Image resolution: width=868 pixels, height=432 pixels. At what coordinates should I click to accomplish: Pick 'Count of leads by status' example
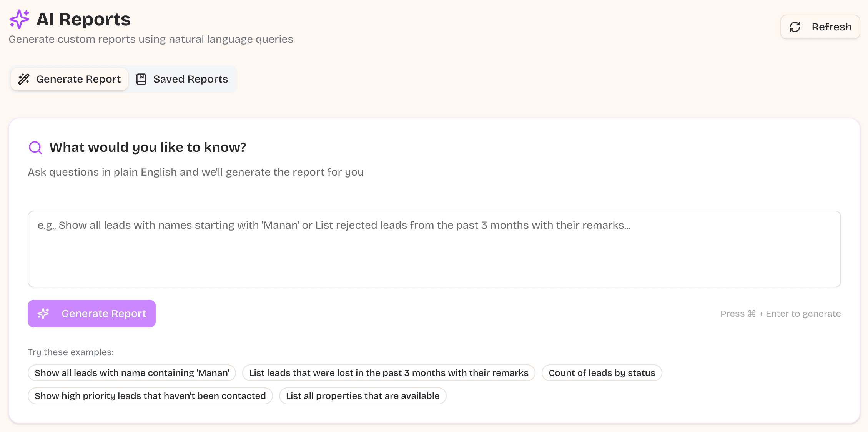(602, 373)
